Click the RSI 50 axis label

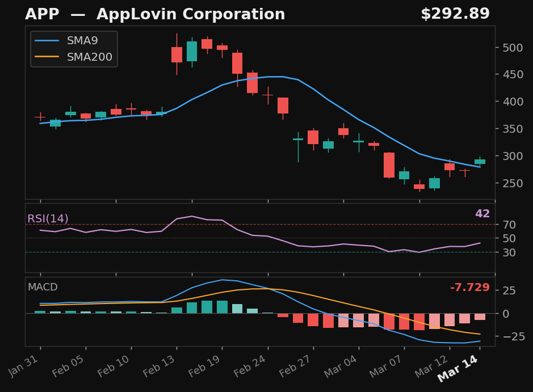click(510, 238)
